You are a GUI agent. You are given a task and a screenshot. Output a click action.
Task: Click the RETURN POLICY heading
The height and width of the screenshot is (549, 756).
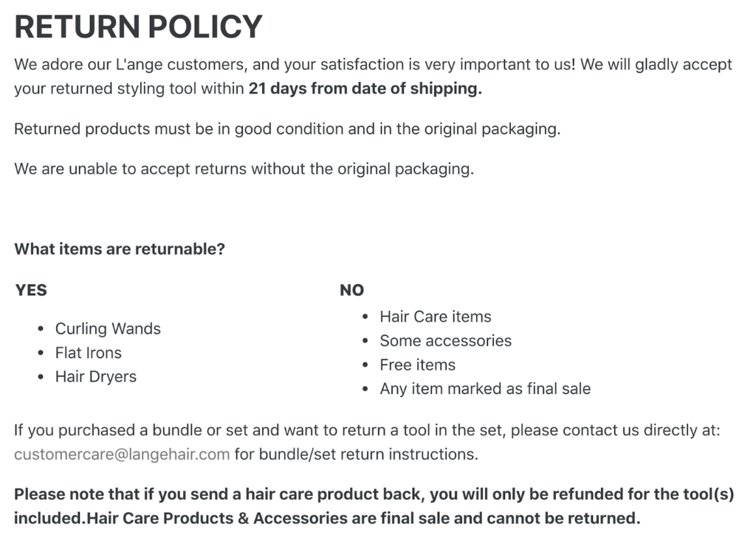coord(138,27)
